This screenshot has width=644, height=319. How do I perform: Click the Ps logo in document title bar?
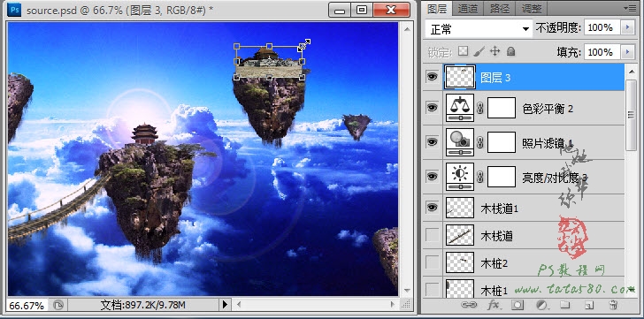(x=14, y=10)
